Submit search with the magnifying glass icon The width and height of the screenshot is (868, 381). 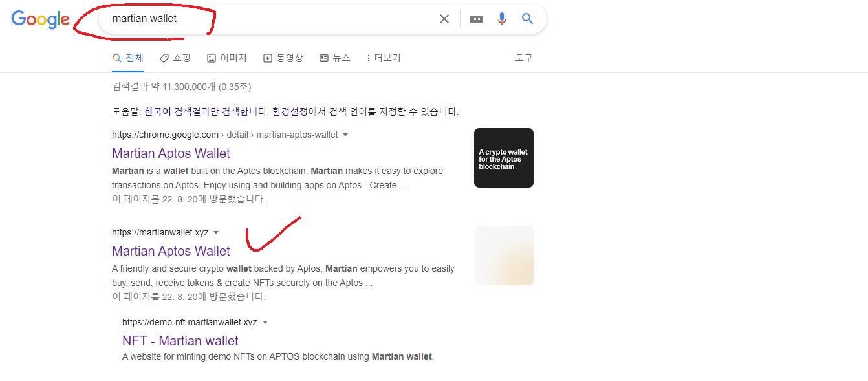[x=528, y=19]
